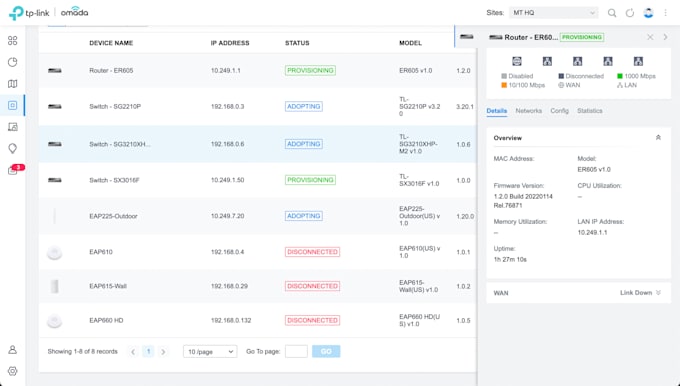Viewport: 680px width, 386px height.
Task: Click the GO button
Action: (x=326, y=351)
